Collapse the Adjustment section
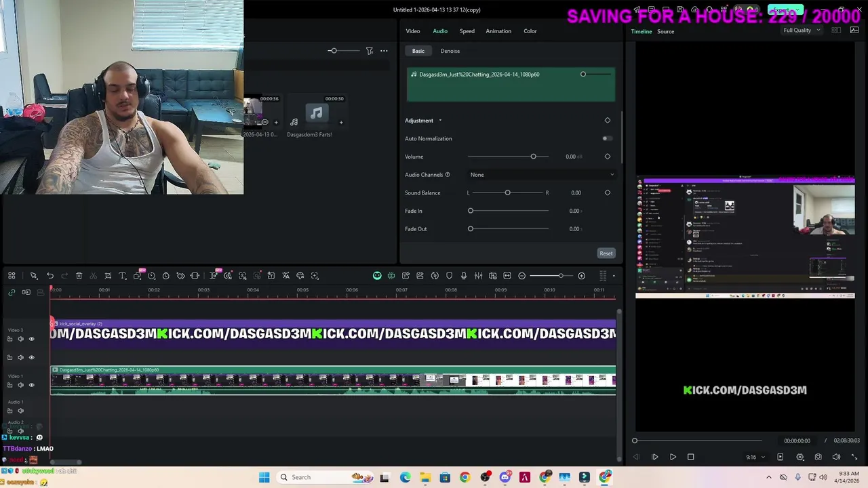The image size is (868, 488). pyautogui.click(x=439, y=121)
